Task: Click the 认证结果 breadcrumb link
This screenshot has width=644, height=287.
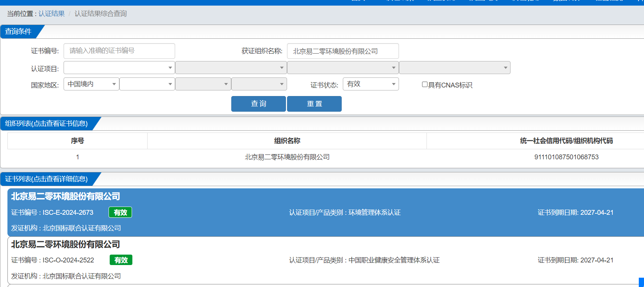Action: point(51,14)
